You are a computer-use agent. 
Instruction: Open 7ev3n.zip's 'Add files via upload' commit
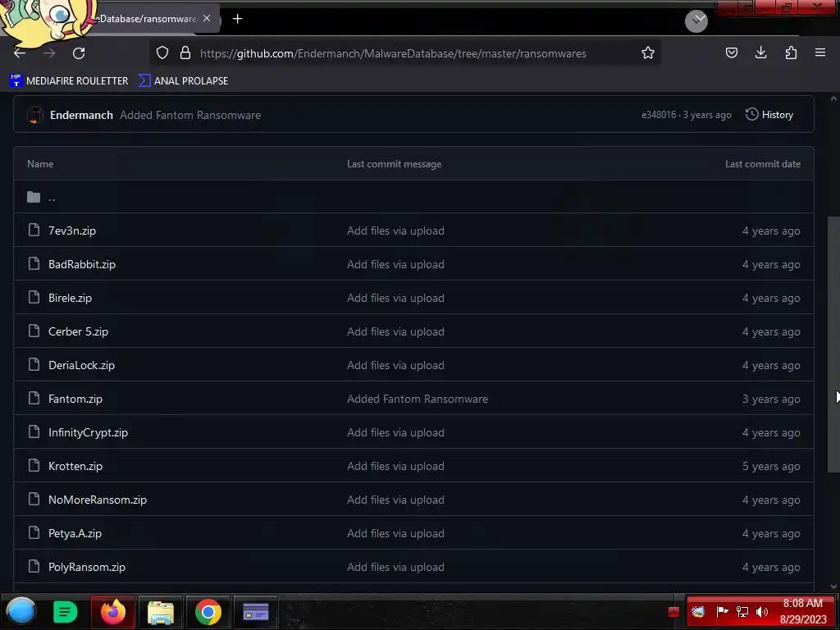[x=395, y=231]
